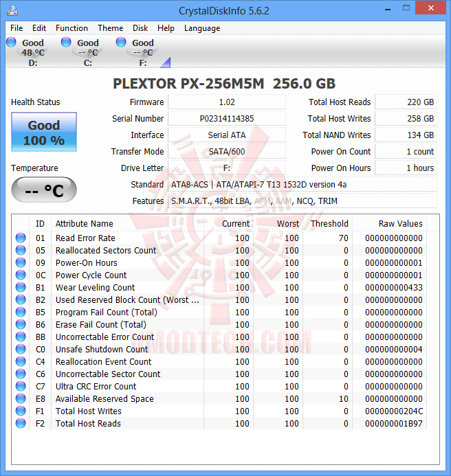This screenshot has height=476, width=451.
Task: Click the Serial Number field P02314114385
Action: (x=227, y=118)
